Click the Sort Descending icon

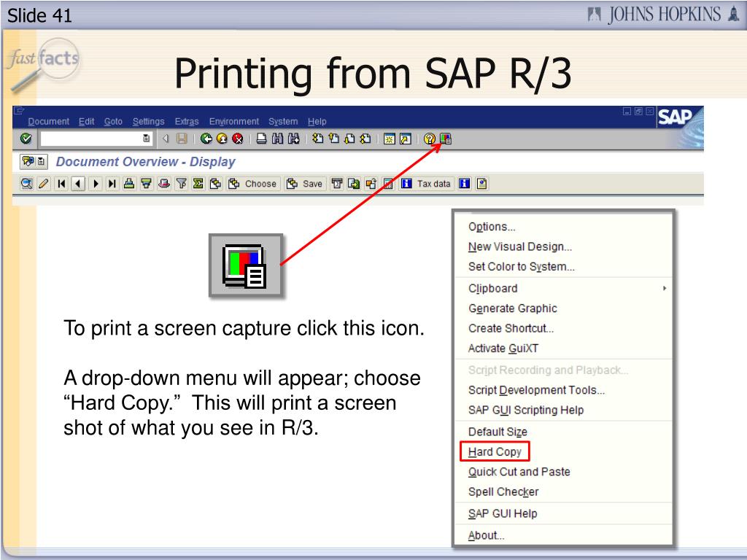(x=146, y=184)
